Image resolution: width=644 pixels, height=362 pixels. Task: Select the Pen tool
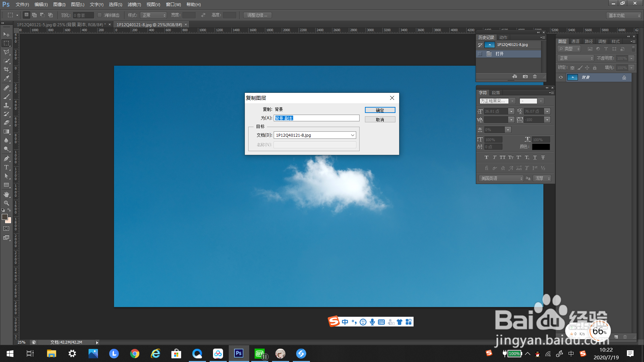(6, 158)
